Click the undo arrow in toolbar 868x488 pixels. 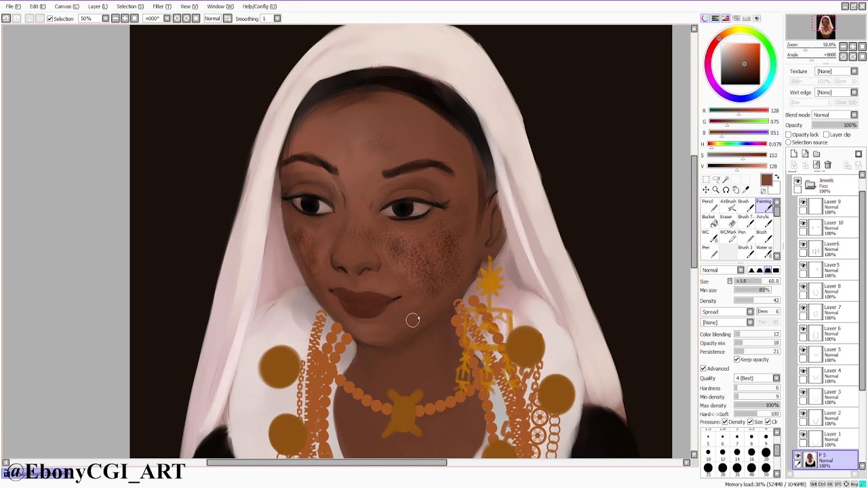coord(6,18)
